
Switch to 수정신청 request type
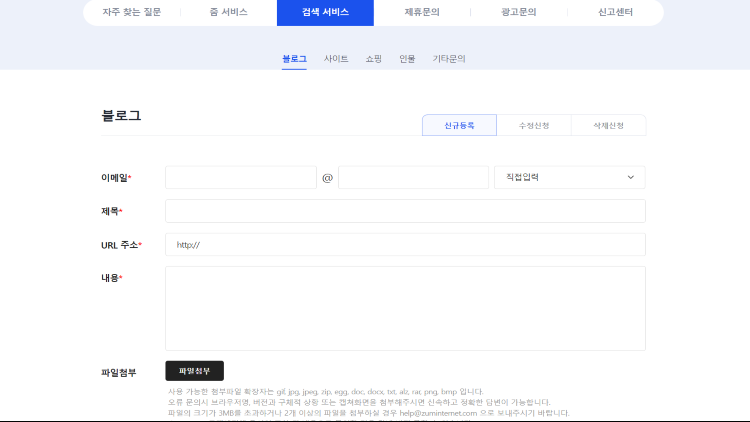[x=534, y=125]
